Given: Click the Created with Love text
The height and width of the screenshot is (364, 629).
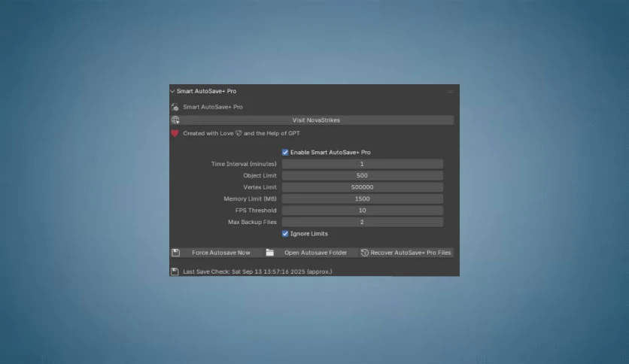Looking at the screenshot, I should (241, 133).
